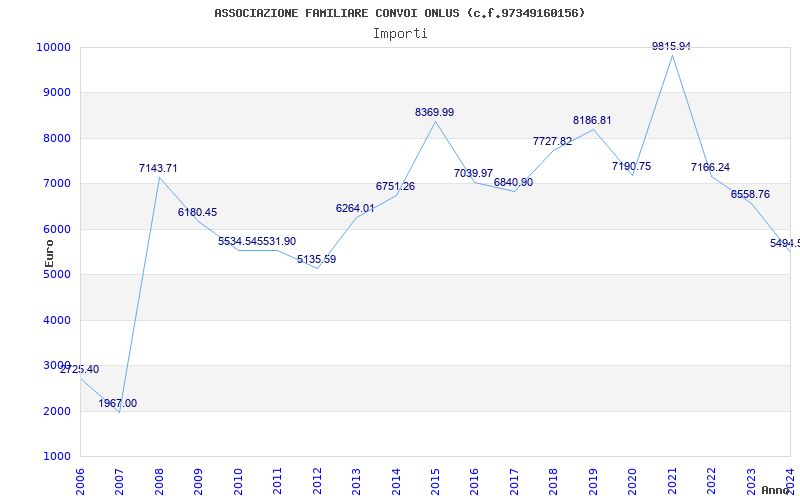Select the 5135.59 value label
800x500 pixels.
tap(316, 259)
